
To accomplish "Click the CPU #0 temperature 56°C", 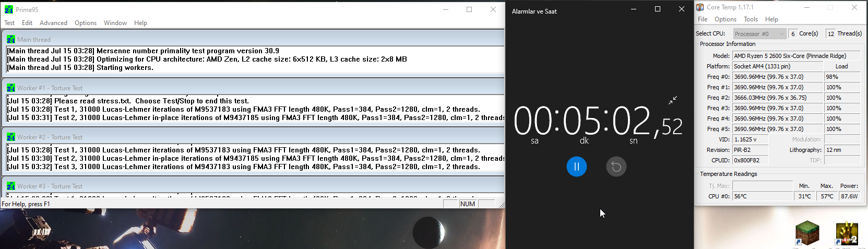I will pyautogui.click(x=763, y=196).
